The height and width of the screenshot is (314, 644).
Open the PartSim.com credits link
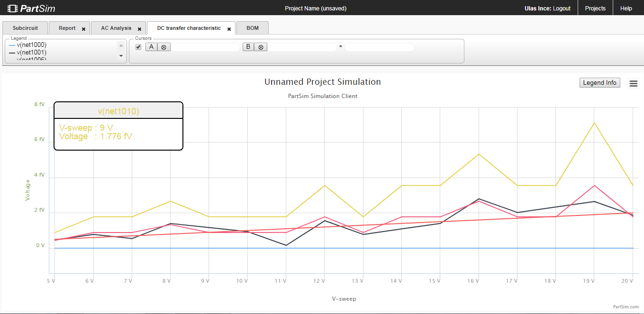(x=626, y=306)
